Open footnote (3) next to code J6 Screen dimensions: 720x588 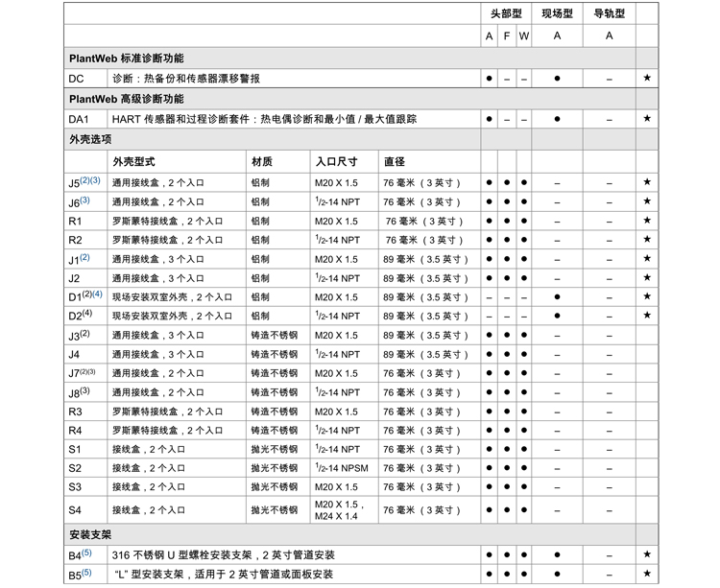click(x=84, y=200)
